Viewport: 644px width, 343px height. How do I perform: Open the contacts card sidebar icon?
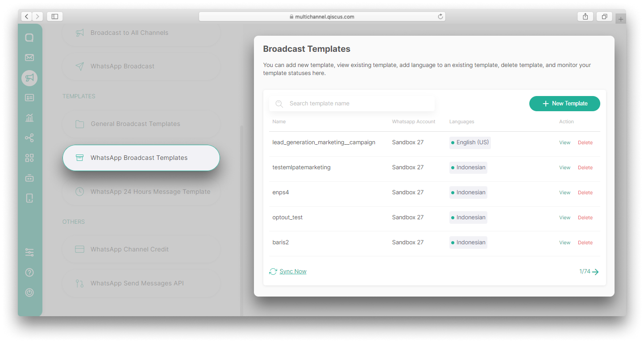pyautogui.click(x=29, y=98)
